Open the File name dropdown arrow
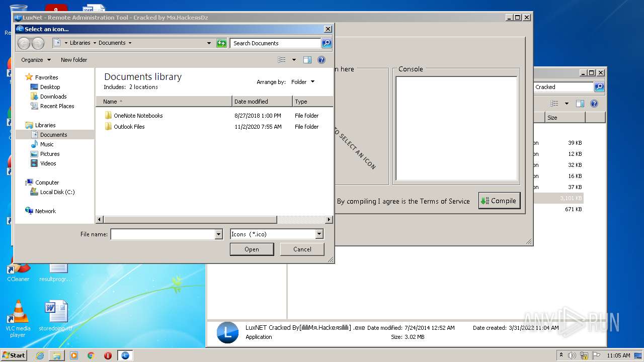Image resolution: width=644 pixels, height=362 pixels. (218, 234)
